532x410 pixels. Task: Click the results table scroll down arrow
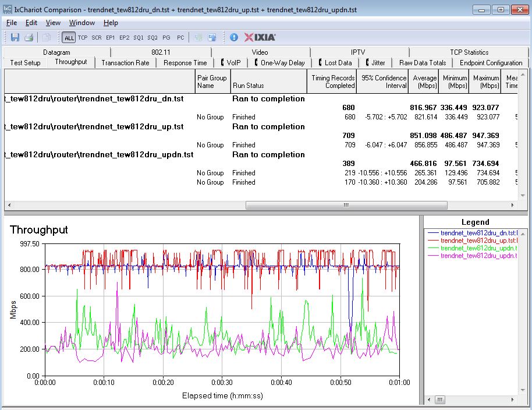click(x=523, y=196)
